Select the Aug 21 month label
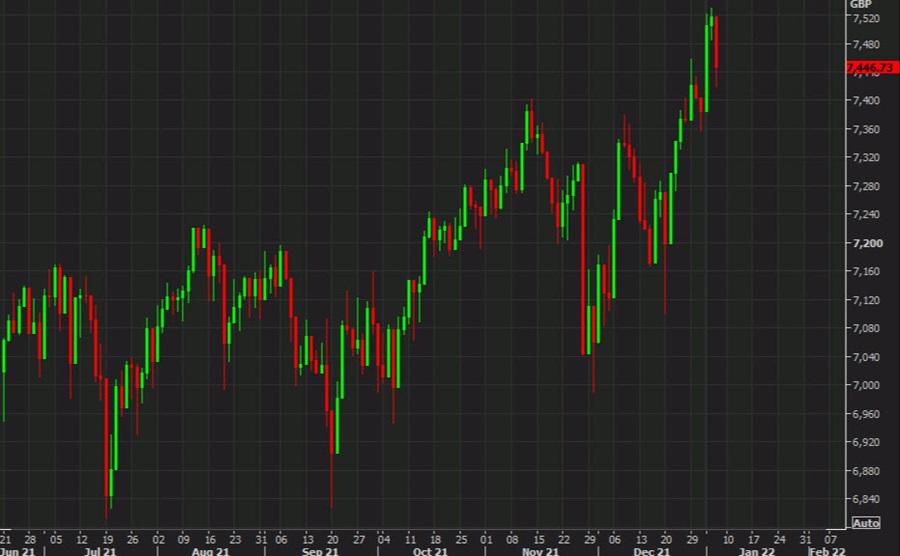900x556 pixels. click(x=210, y=551)
